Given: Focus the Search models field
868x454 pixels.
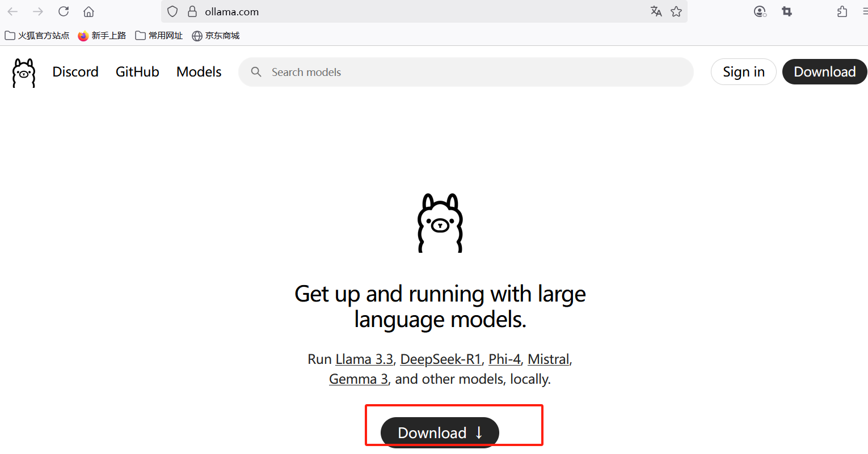Looking at the screenshot, I should click(x=466, y=72).
